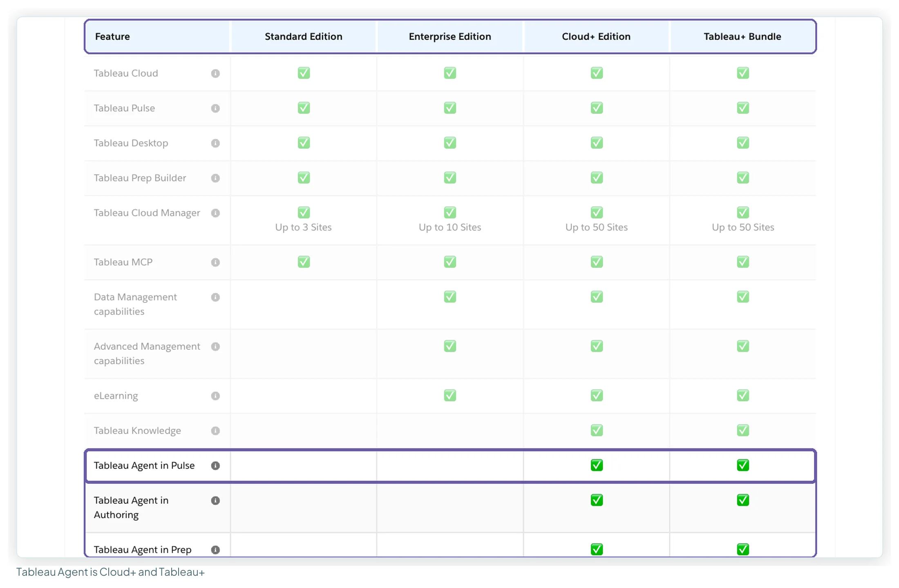The height and width of the screenshot is (588, 899).
Task: Click caption 'Tableau Agent is Cloud+ and Tableau+'
Action: coord(110,572)
